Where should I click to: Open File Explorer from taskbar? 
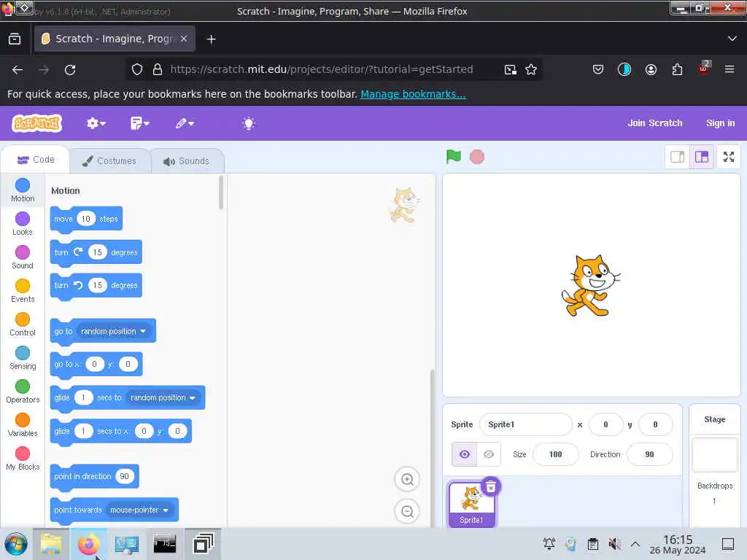point(51,544)
